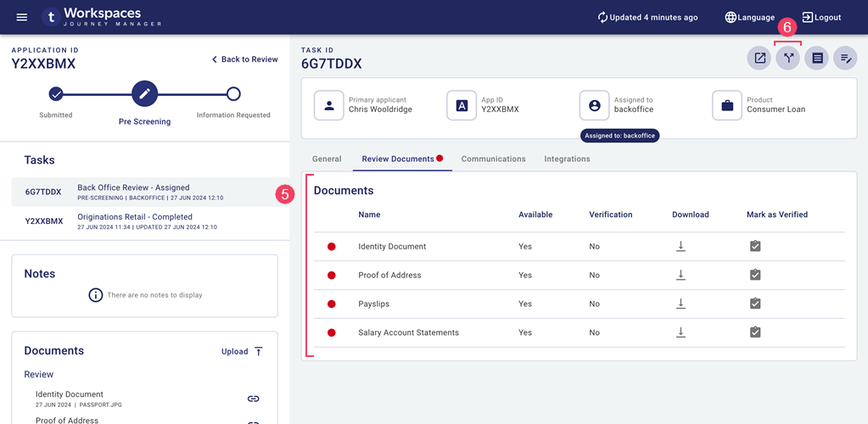The height and width of the screenshot is (424, 868).
Task: Open the task notes list icon
Action: point(817,59)
